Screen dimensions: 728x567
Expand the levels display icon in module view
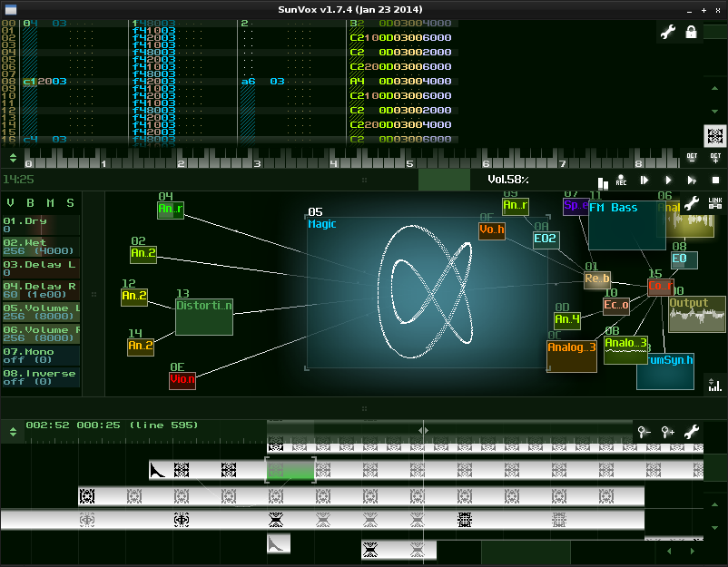715,385
